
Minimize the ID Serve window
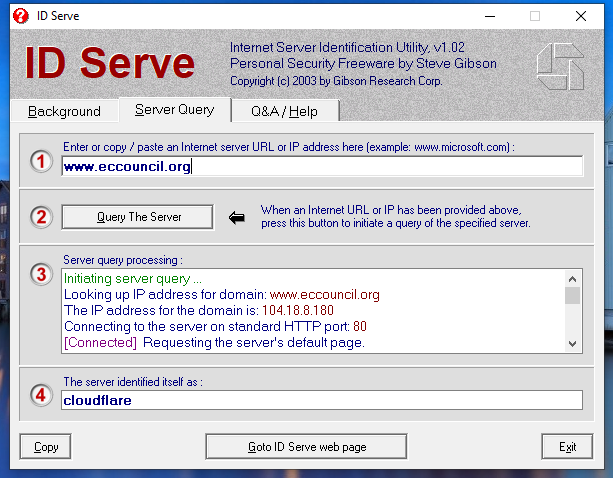pyautogui.click(x=490, y=16)
